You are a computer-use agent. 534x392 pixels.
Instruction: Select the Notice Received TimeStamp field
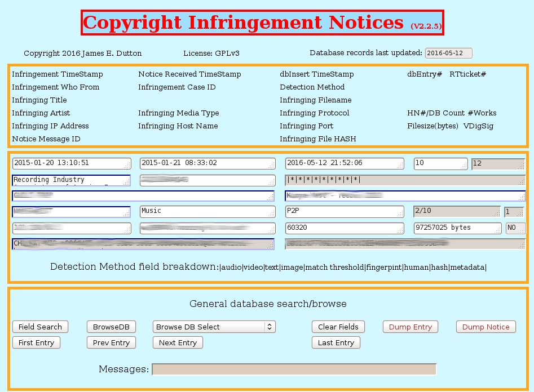pos(207,163)
